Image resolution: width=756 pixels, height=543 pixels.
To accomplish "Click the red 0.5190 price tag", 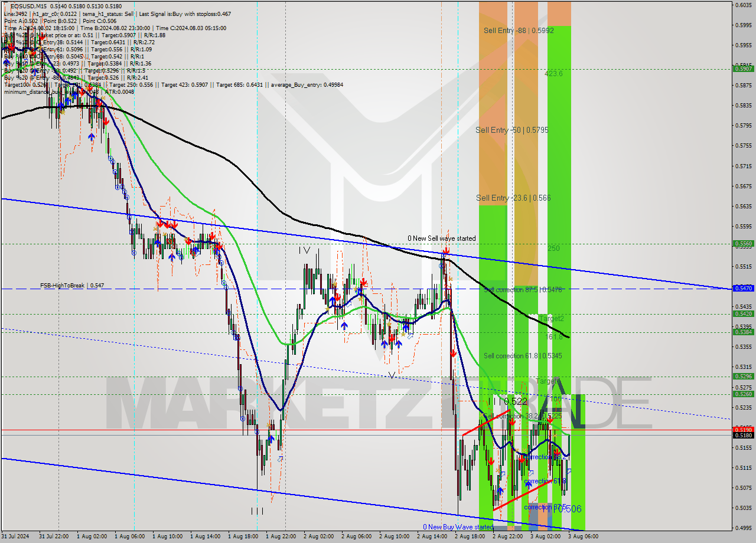I will click(x=743, y=429).
